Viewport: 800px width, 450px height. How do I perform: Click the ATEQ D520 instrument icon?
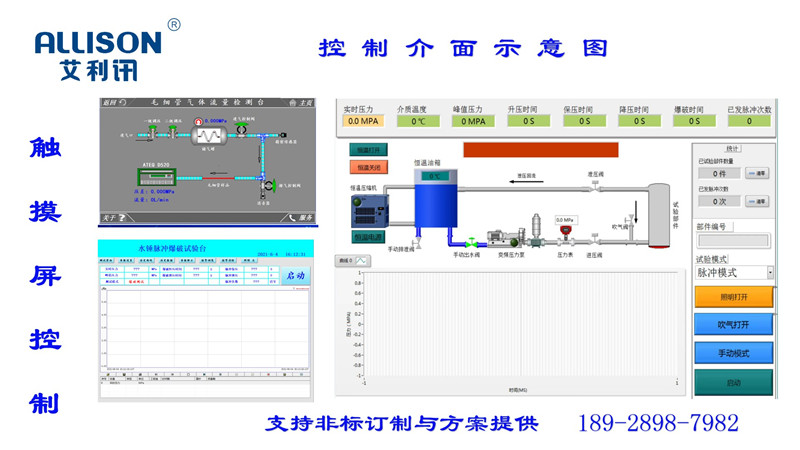[155, 176]
